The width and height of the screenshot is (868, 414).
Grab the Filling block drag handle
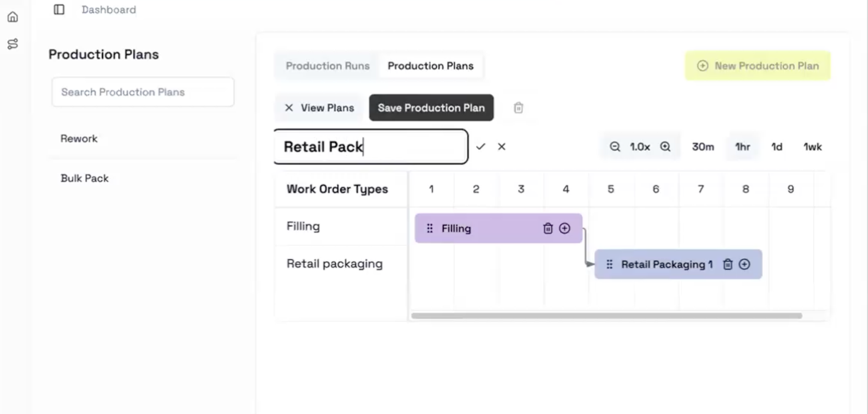tap(430, 229)
